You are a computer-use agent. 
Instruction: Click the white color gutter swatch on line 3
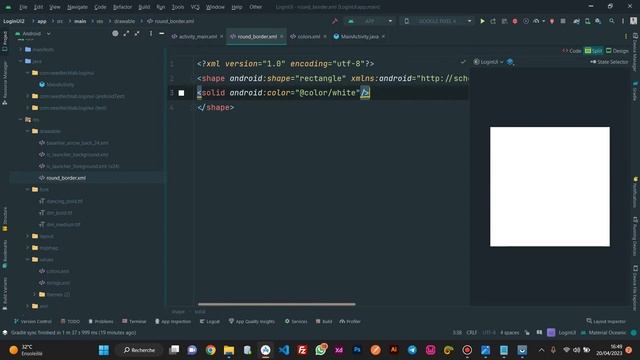click(181, 93)
